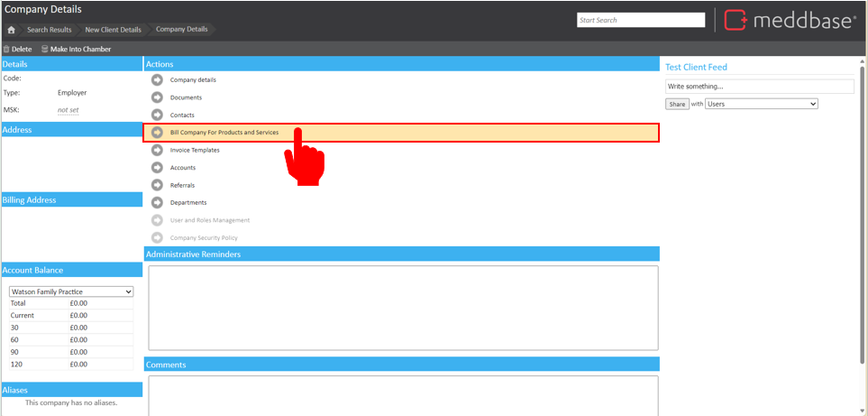Click the home icon in breadcrumb
This screenshot has width=868, height=416.
pos(12,30)
